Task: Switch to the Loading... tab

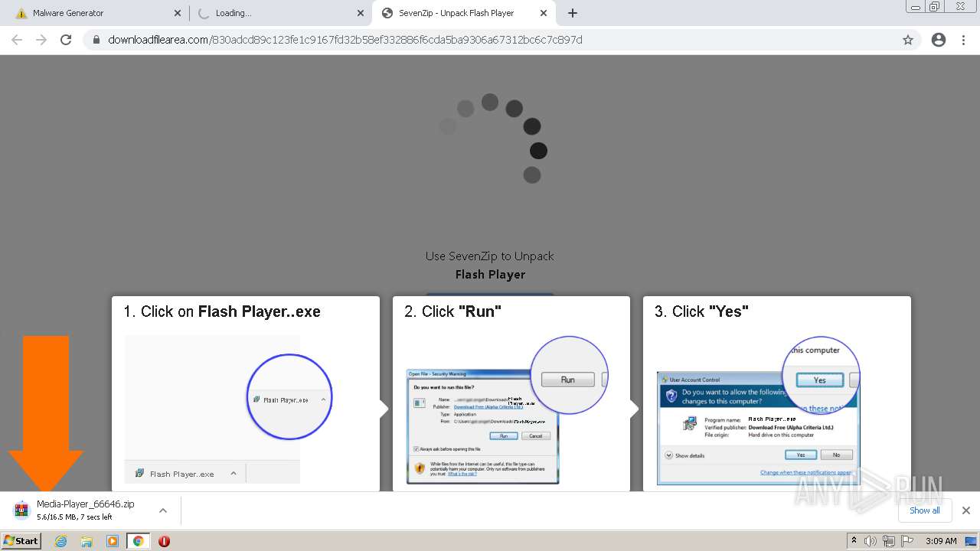Action: tap(280, 13)
